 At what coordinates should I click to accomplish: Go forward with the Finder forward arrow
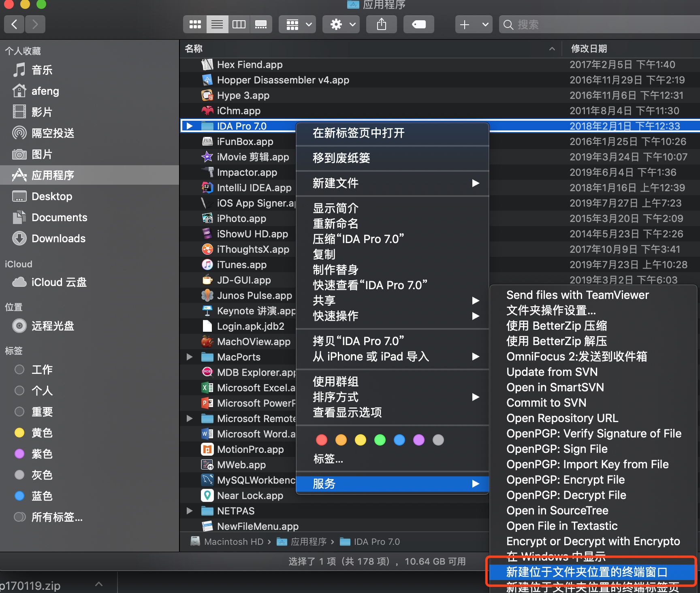[35, 24]
